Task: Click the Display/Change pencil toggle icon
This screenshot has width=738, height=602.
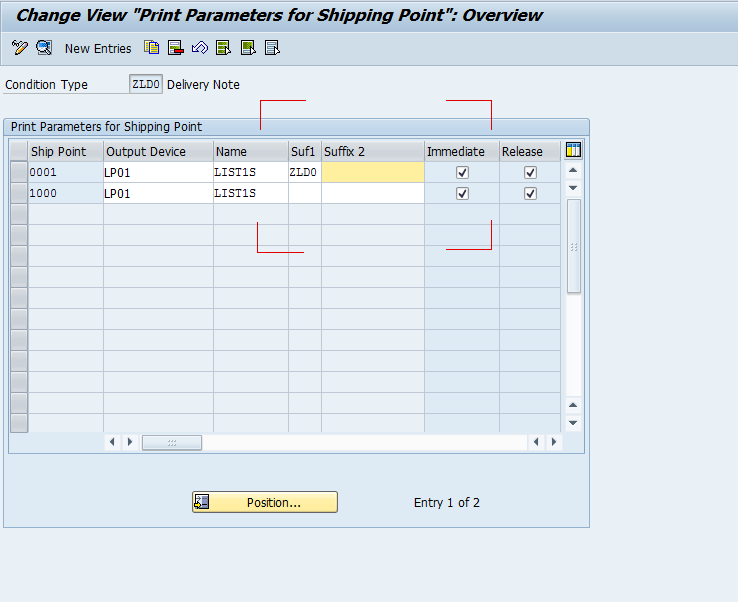Action: (x=20, y=48)
